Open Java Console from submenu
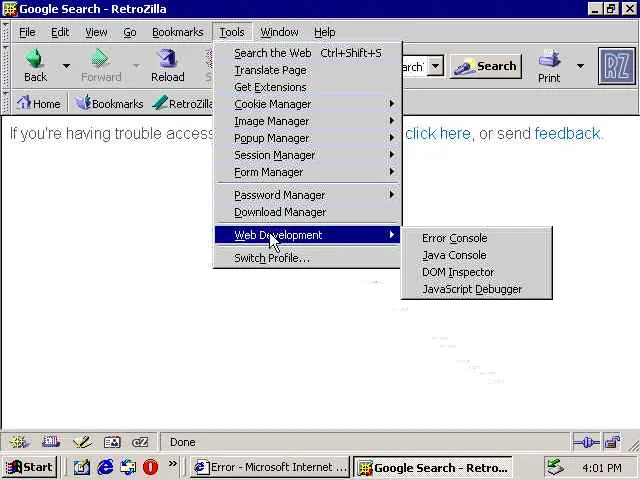Image resolution: width=640 pixels, height=480 pixels. click(477, 255)
